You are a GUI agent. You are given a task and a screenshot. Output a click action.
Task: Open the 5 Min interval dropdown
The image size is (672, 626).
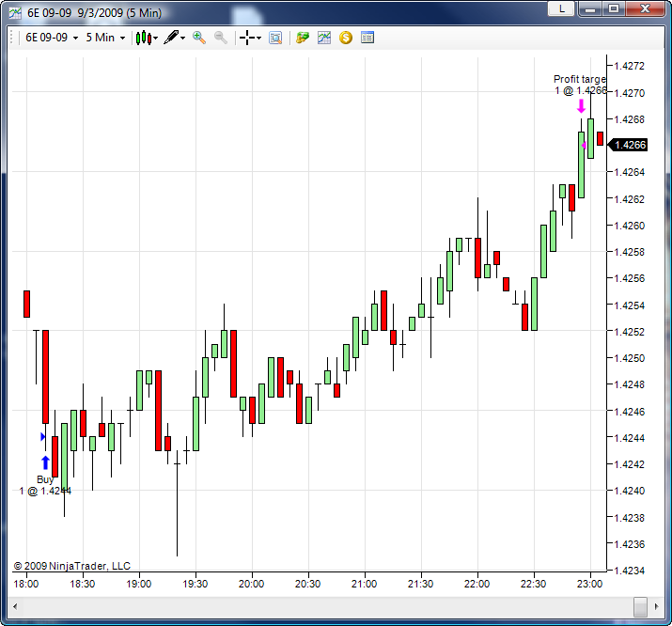pyautogui.click(x=105, y=38)
